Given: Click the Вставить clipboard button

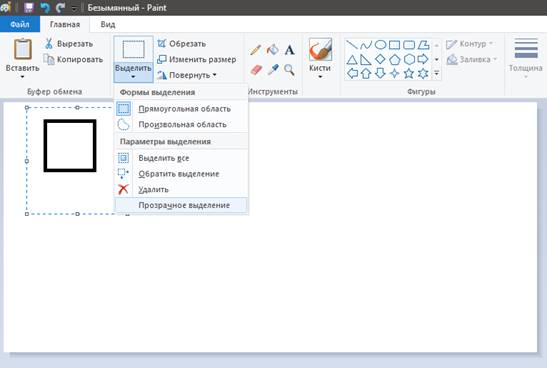Looking at the screenshot, I should coord(23,50).
